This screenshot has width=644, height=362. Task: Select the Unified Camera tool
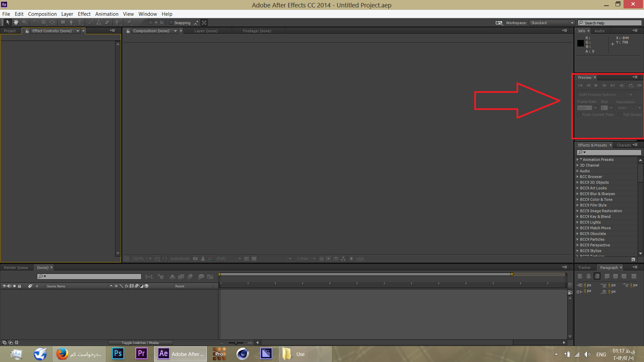coord(44,22)
